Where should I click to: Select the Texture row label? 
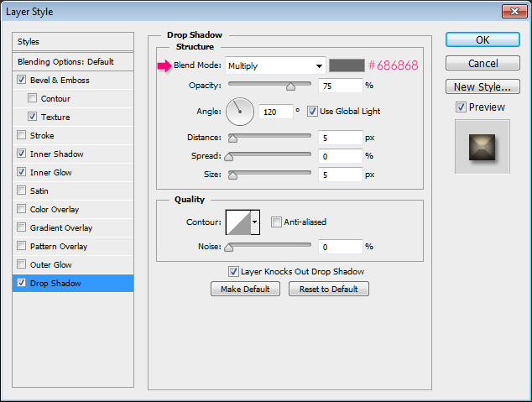tap(55, 117)
